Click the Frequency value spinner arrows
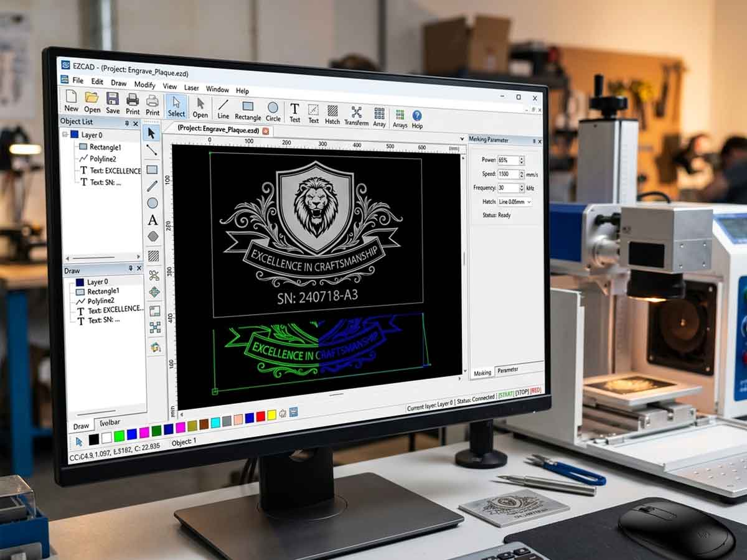The image size is (747, 560). [521, 187]
